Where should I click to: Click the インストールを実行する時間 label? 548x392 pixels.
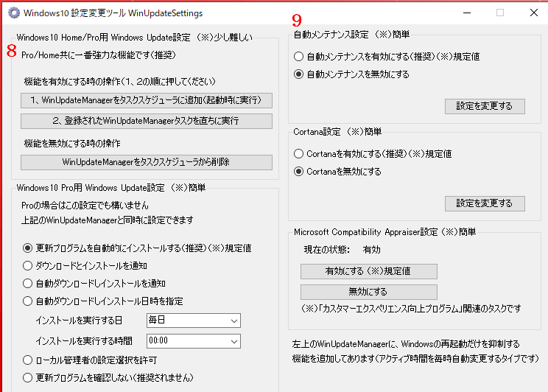pos(84,341)
